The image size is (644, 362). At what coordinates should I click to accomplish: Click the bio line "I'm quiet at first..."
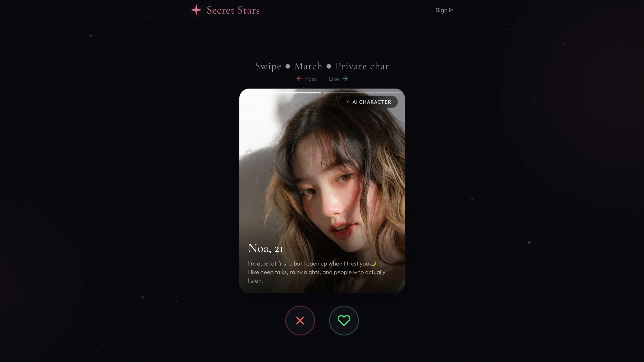(312, 264)
